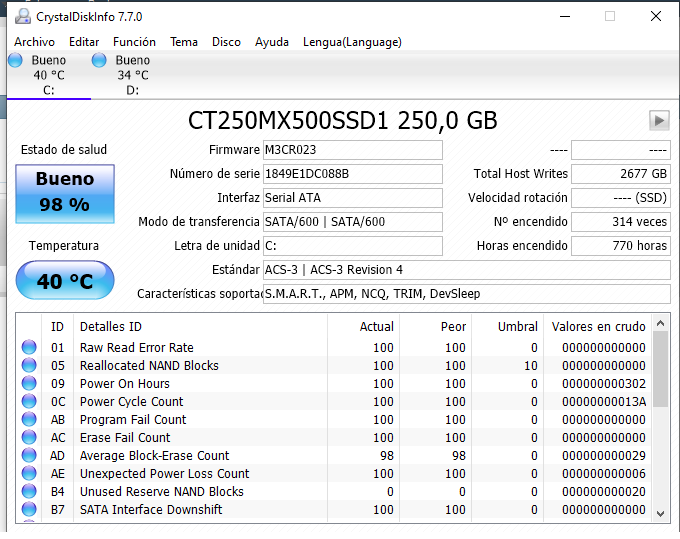Click the Estado de salud label

point(64,150)
